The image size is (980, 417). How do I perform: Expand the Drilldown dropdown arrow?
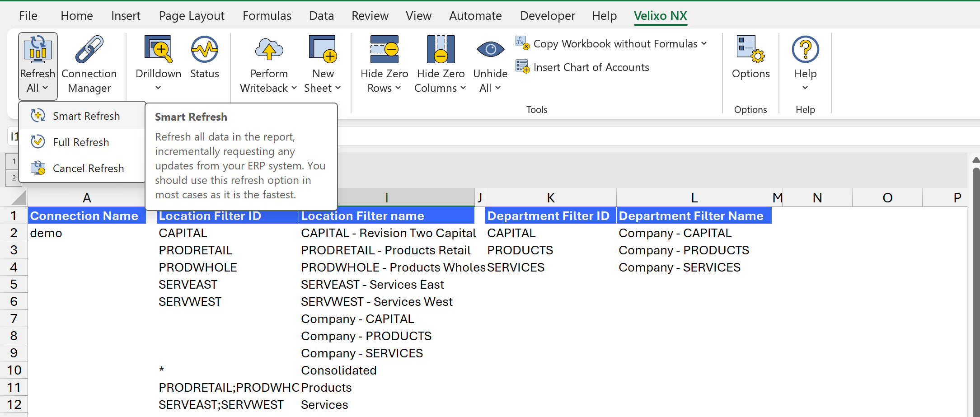[x=158, y=88]
